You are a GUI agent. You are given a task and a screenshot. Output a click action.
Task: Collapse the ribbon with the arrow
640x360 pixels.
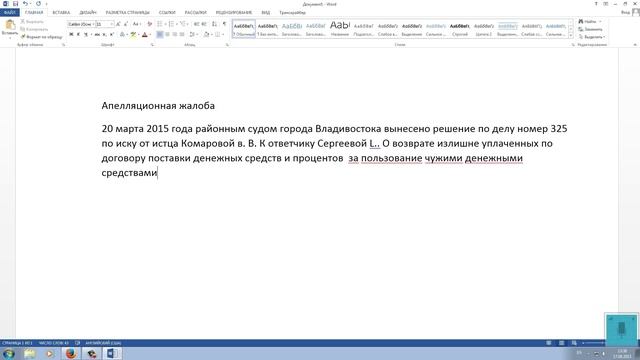point(635,44)
